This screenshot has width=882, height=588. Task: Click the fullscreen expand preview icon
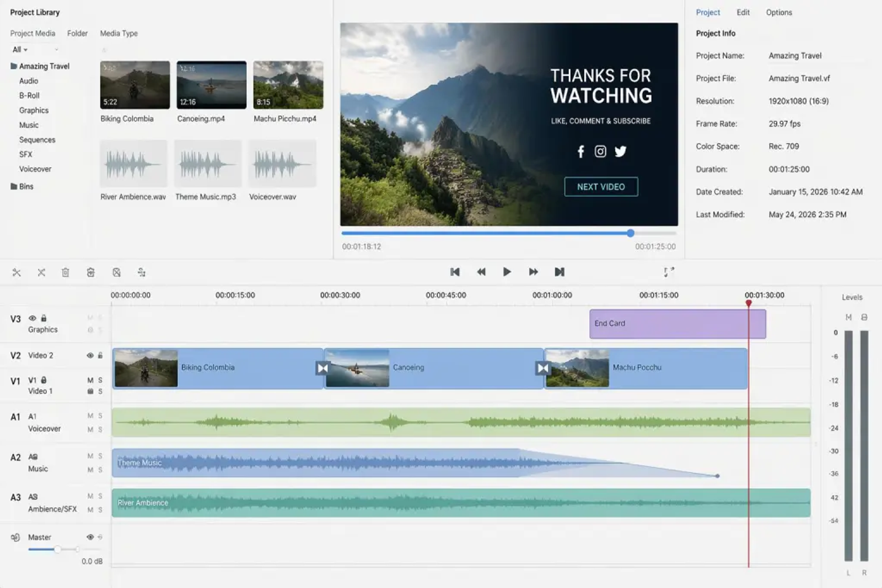pyautogui.click(x=669, y=272)
